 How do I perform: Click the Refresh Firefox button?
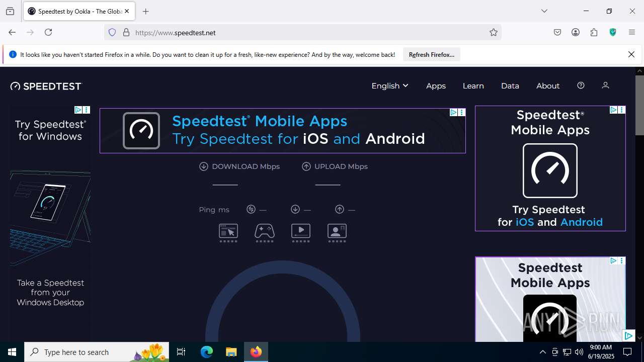pyautogui.click(x=431, y=55)
